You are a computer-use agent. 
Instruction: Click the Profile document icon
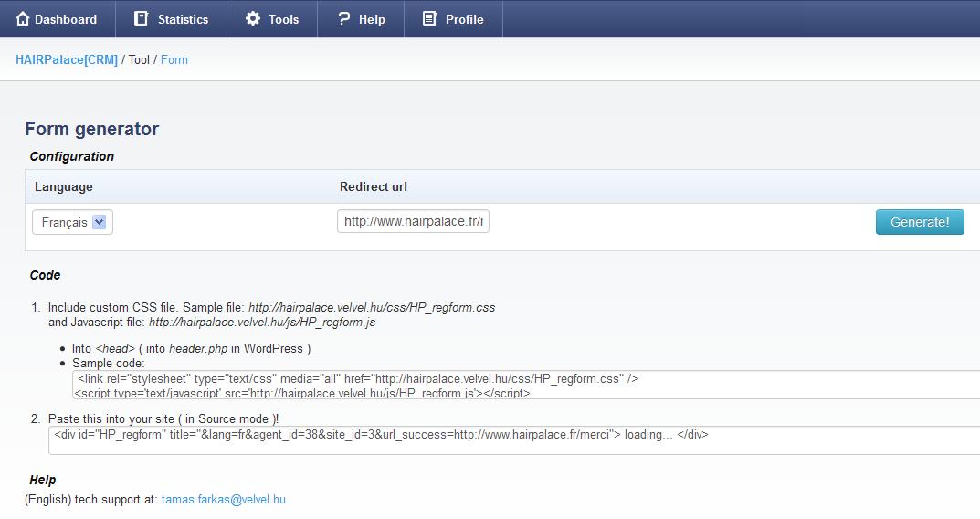[x=429, y=19]
